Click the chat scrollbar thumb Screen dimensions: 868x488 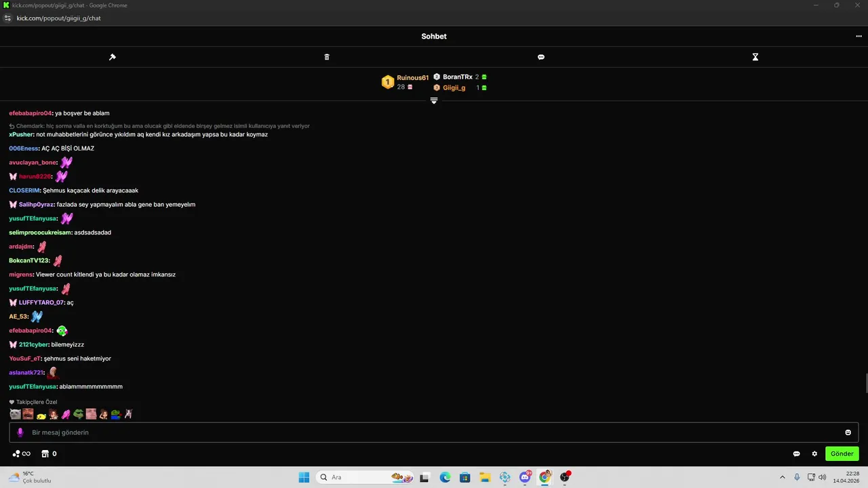coord(865,383)
